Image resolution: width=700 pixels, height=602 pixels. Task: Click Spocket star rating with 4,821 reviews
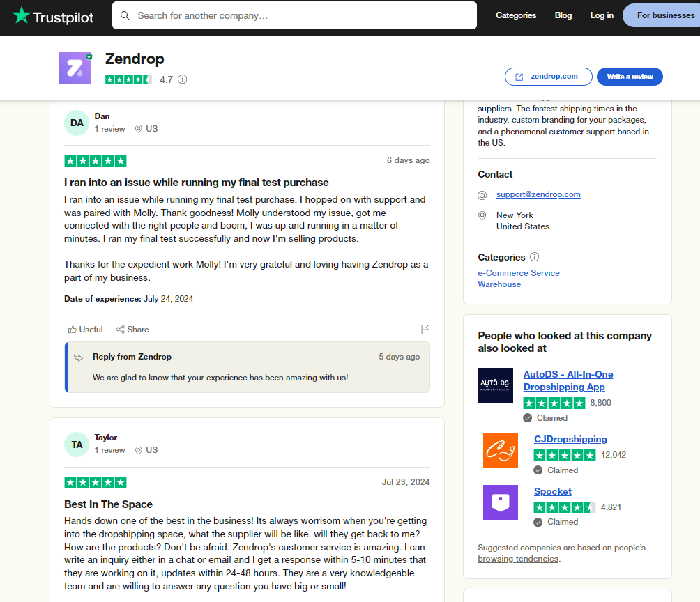pyautogui.click(x=565, y=507)
